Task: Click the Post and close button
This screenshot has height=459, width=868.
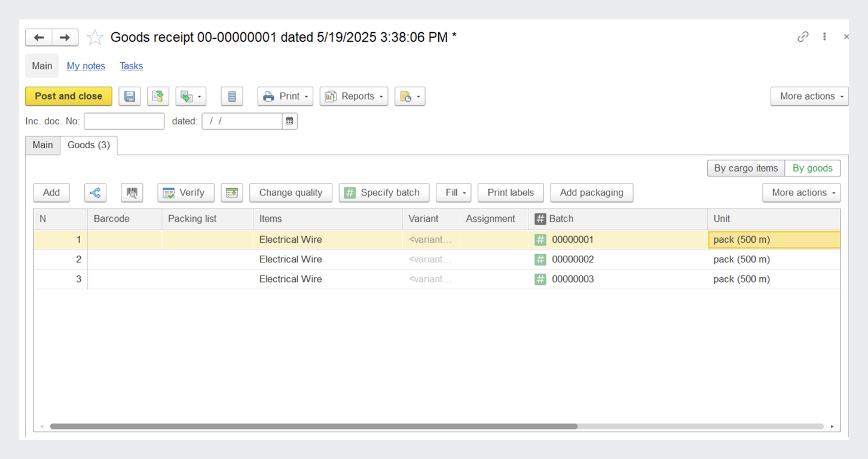Action: 68,96
